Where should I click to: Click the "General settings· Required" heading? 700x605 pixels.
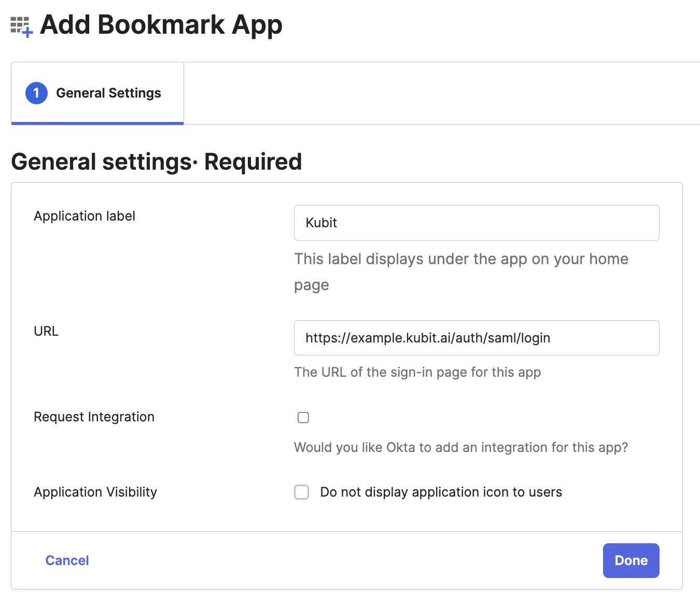tap(156, 161)
